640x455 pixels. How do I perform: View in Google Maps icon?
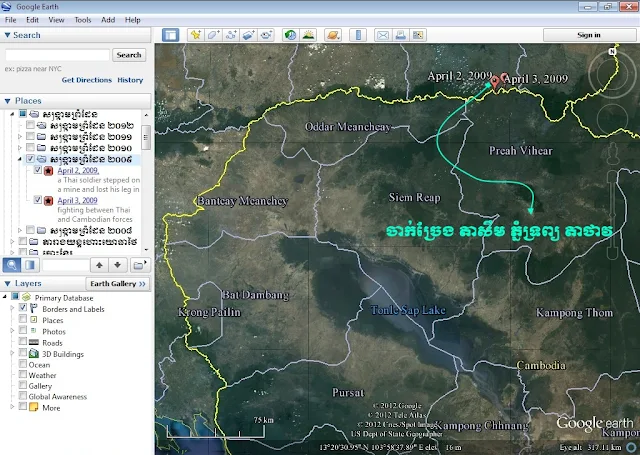pos(418,35)
